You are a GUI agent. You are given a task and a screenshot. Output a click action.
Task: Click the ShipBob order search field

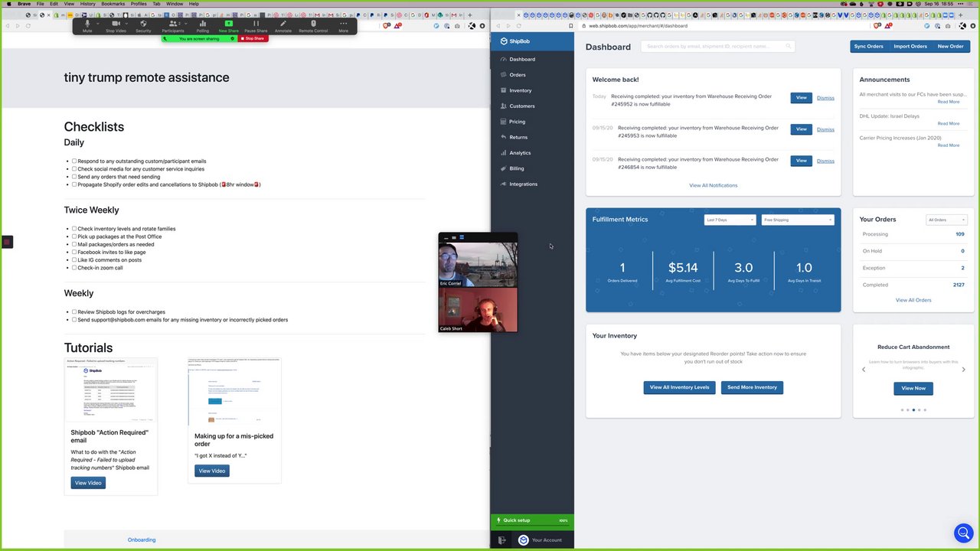coord(718,46)
